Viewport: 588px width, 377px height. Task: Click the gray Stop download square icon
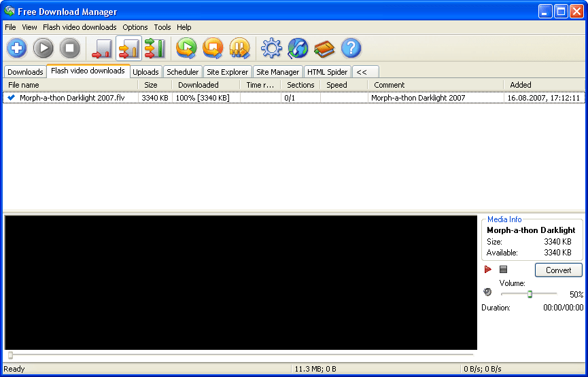point(70,48)
